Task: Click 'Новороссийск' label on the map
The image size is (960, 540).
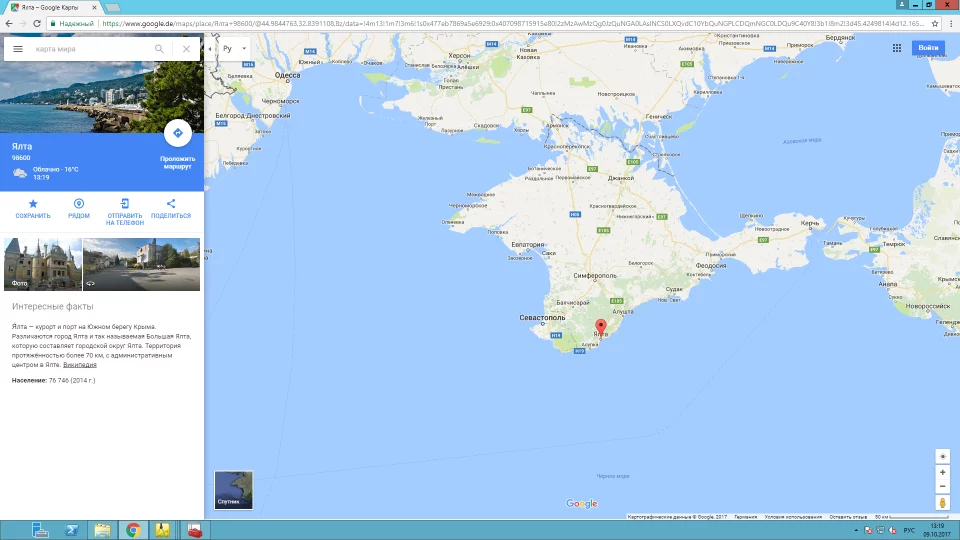Action: pos(928,306)
